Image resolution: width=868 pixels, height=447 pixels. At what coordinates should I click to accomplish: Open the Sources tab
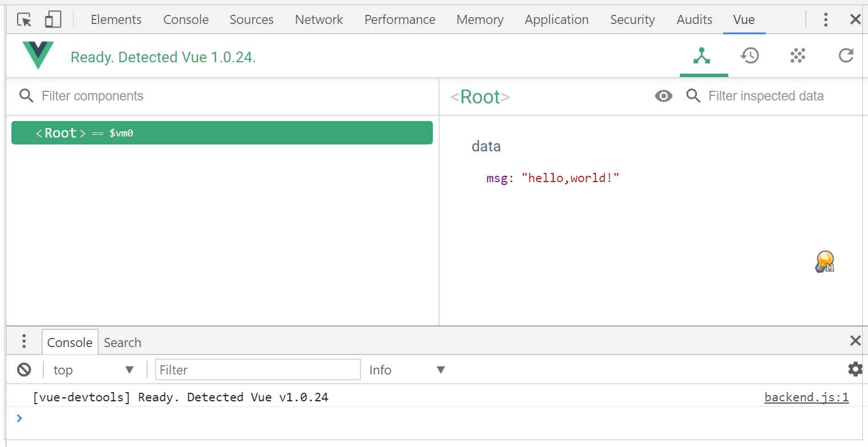pyautogui.click(x=252, y=19)
